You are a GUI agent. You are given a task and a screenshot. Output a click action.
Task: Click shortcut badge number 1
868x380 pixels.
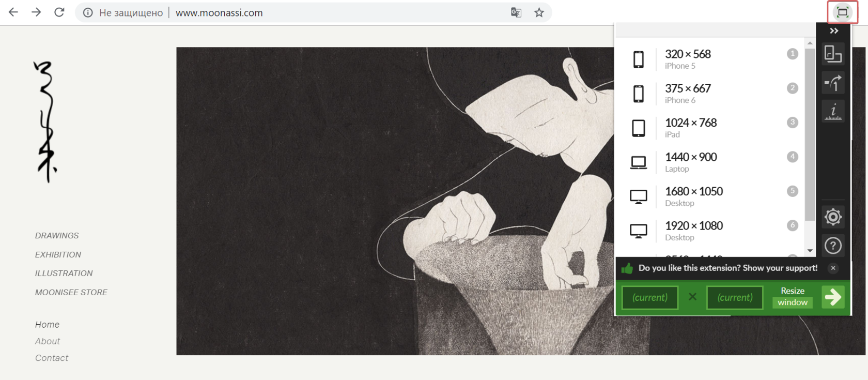click(792, 54)
